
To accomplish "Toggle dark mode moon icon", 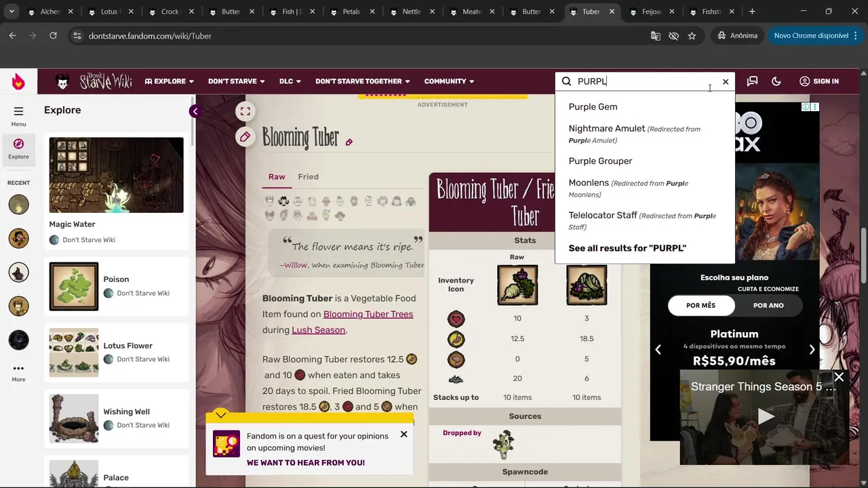I will coord(776,81).
